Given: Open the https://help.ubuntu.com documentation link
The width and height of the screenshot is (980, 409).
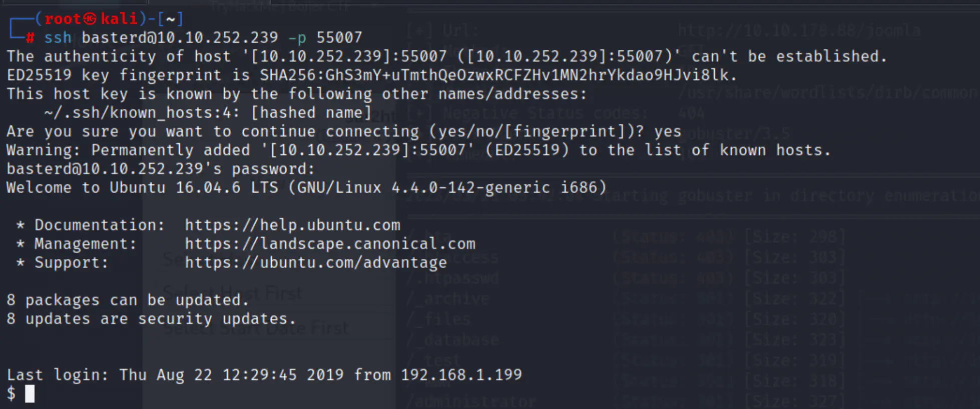Looking at the screenshot, I should pyautogui.click(x=292, y=225).
